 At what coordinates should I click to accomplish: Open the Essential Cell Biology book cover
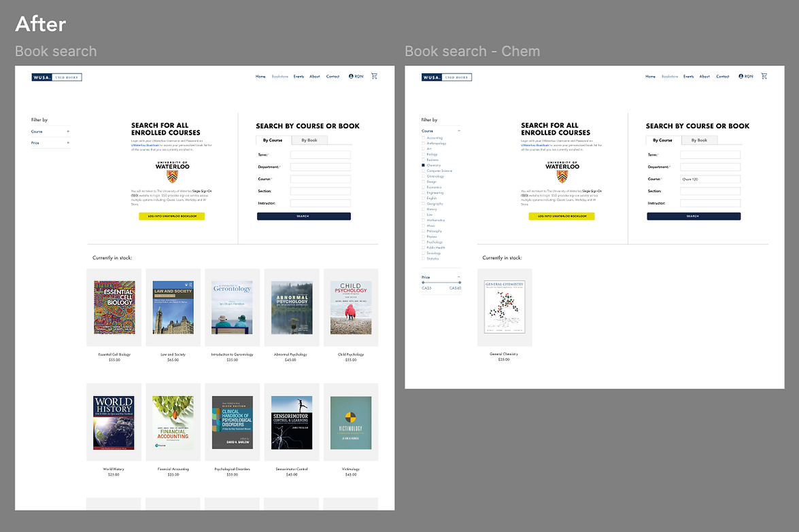(114, 308)
